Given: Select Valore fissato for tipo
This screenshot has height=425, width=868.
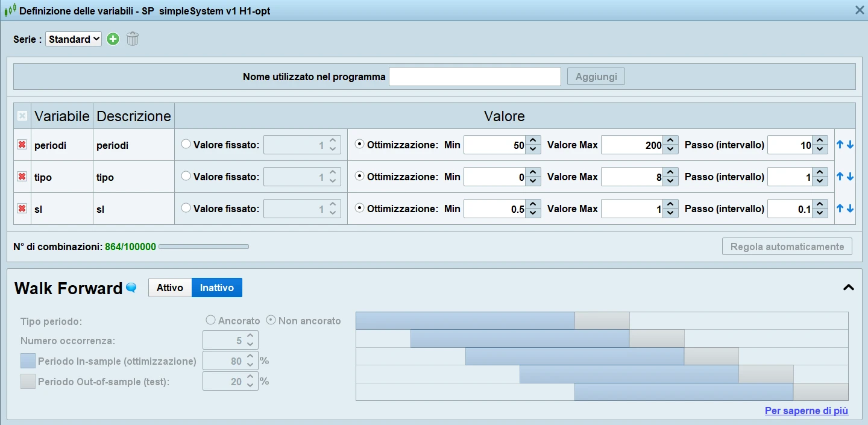Looking at the screenshot, I should pyautogui.click(x=186, y=176).
